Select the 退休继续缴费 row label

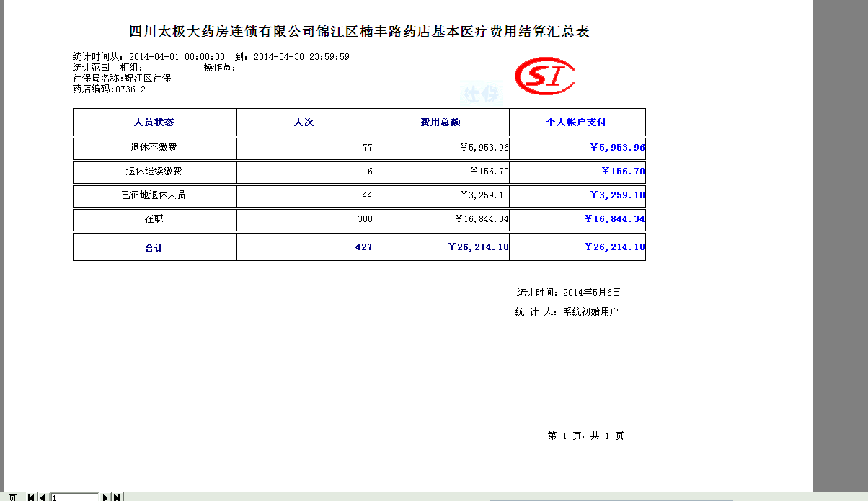tap(154, 172)
